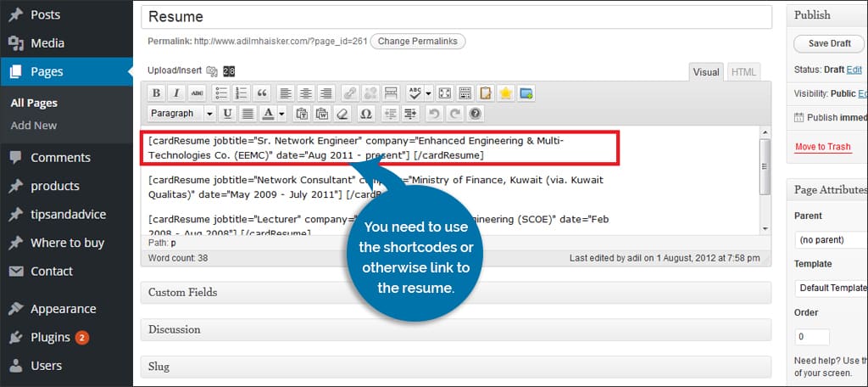The image size is (868, 387).
Task: Click the text color A button
Action: pyautogui.click(x=268, y=114)
